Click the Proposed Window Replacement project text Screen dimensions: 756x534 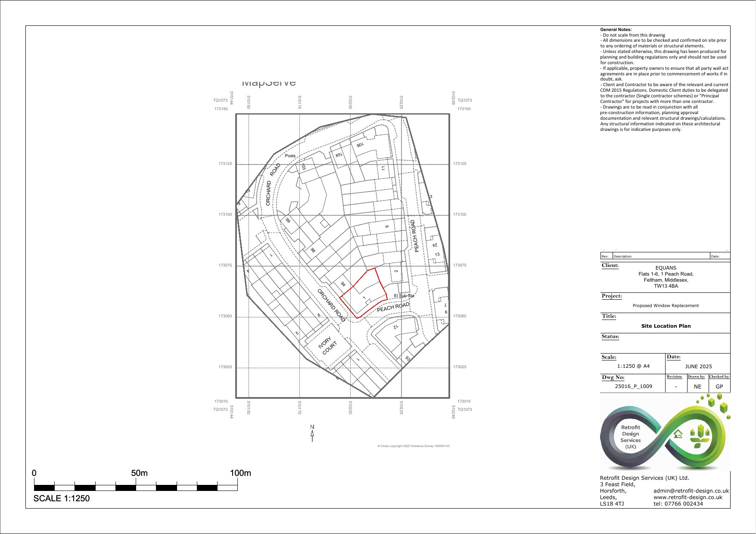pyautogui.click(x=666, y=305)
